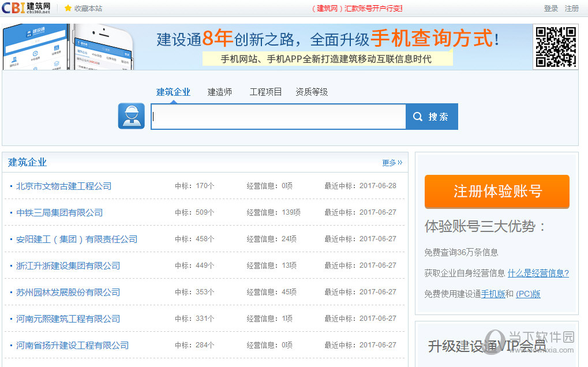Open the 注册 link
This screenshot has height=367, width=588.
(572, 9)
